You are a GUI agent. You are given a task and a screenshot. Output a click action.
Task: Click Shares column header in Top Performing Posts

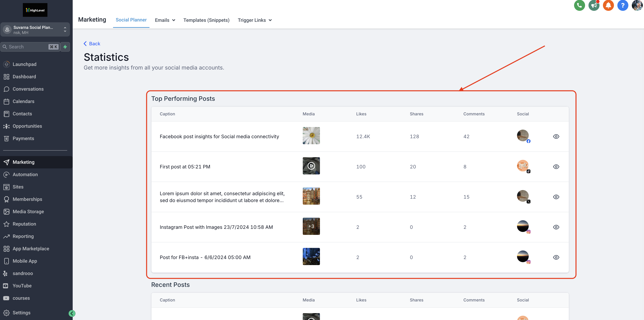pyautogui.click(x=417, y=114)
